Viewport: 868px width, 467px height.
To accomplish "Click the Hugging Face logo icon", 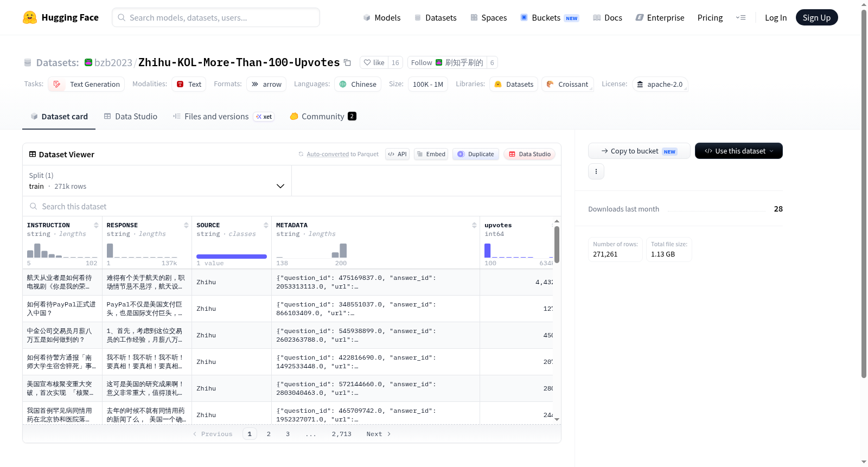I will click(x=30, y=17).
